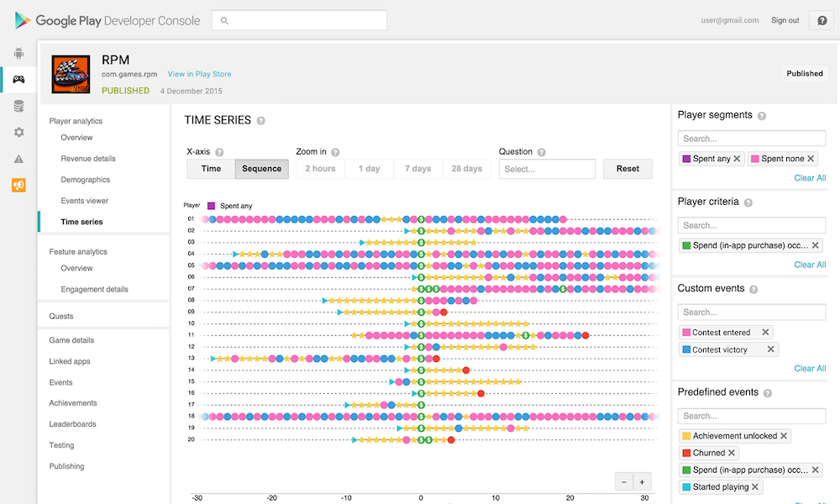
Task: Click the Player segments search field
Action: [x=752, y=139]
